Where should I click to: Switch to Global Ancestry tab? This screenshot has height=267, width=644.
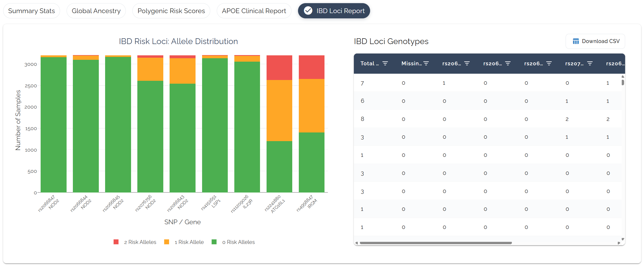tap(96, 11)
